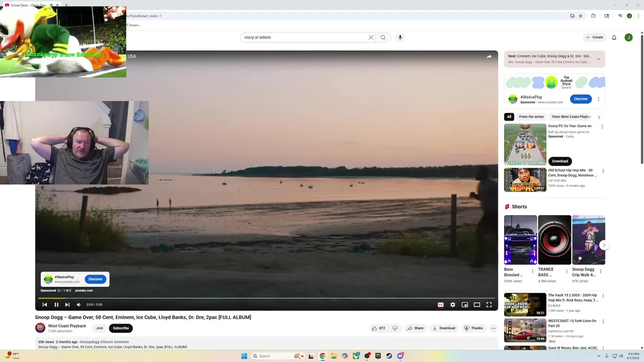Dislike the video with thumbs down
644x362 pixels.
[395, 328]
